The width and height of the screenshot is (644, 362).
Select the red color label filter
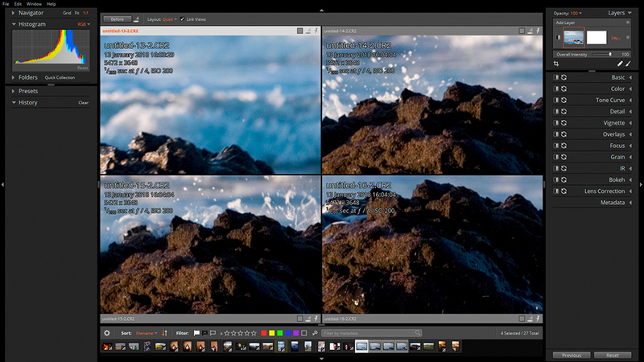pos(264,332)
